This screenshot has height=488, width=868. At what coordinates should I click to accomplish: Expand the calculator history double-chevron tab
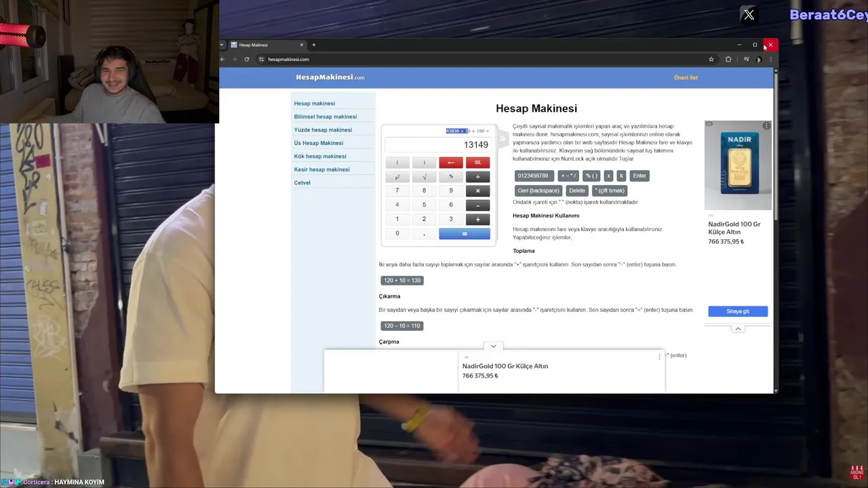502,139
